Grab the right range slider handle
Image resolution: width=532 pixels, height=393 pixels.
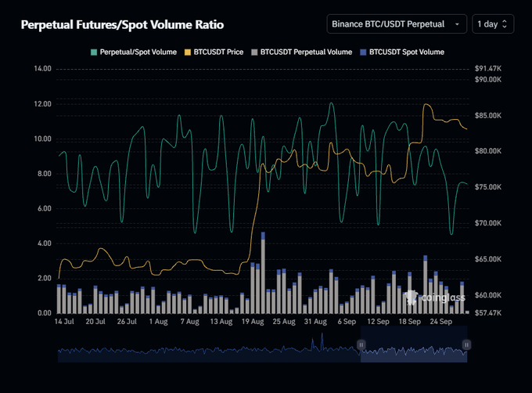coord(466,344)
